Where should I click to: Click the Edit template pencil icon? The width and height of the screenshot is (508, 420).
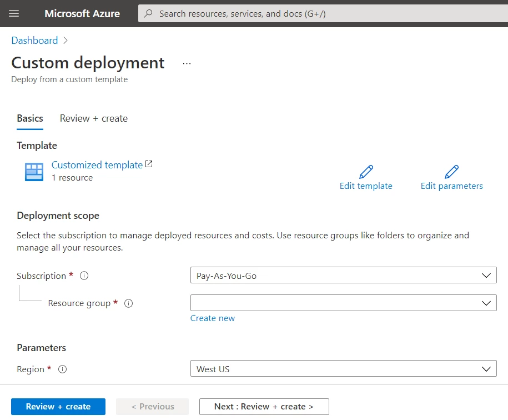pyautogui.click(x=366, y=172)
